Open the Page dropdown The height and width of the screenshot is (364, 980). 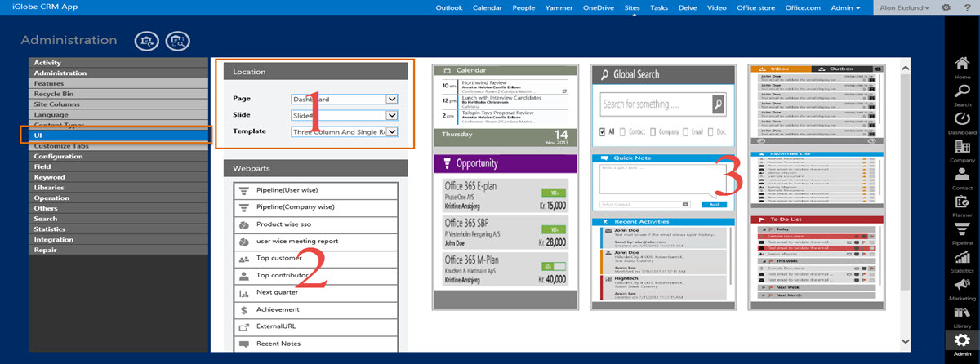click(345, 100)
